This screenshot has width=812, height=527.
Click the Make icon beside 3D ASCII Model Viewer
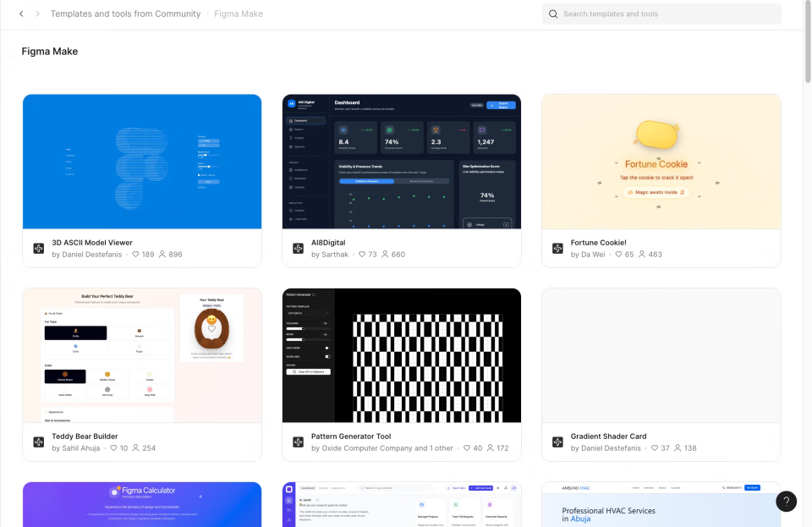coord(39,249)
